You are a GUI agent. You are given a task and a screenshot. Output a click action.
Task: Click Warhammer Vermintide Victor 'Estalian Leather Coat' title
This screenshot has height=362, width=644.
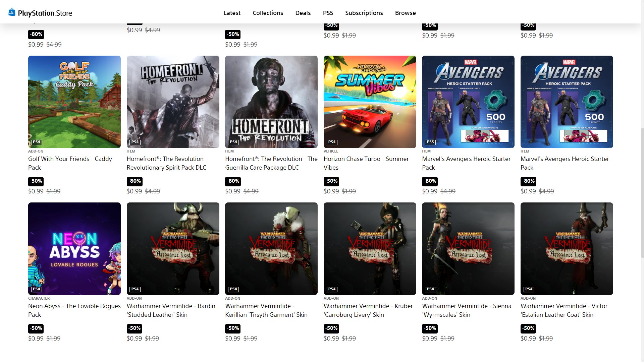click(564, 310)
